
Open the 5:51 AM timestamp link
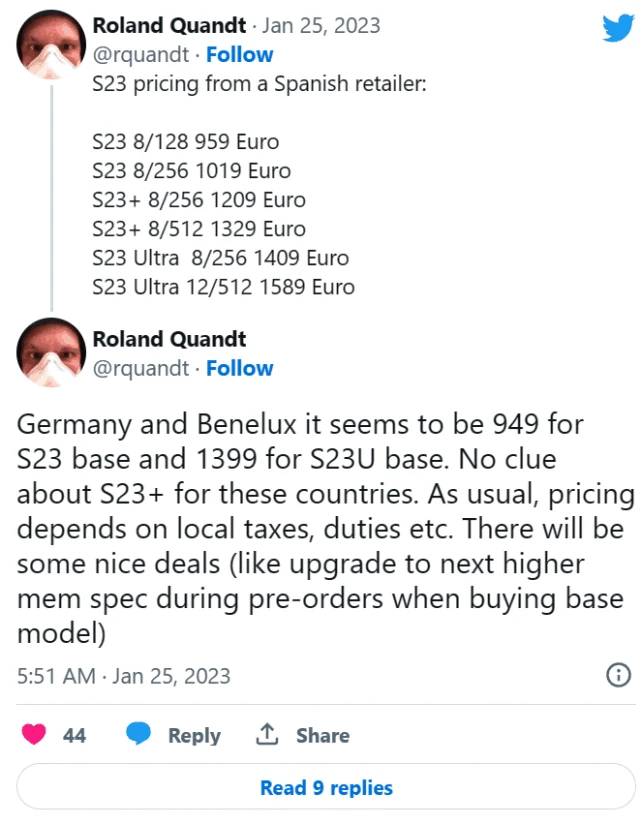point(123,676)
